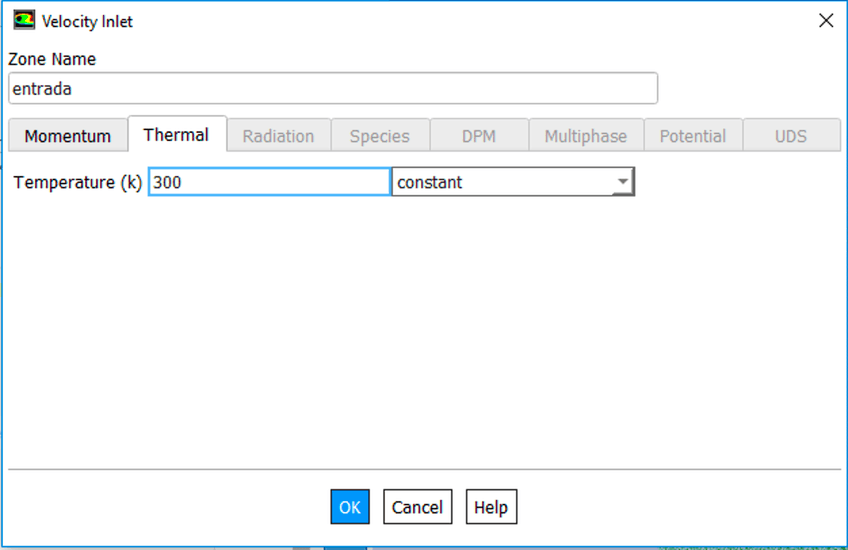Image resolution: width=848 pixels, height=550 pixels.
Task: Click the DPM tab
Action: pyautogui.click(x=479, y=136)
